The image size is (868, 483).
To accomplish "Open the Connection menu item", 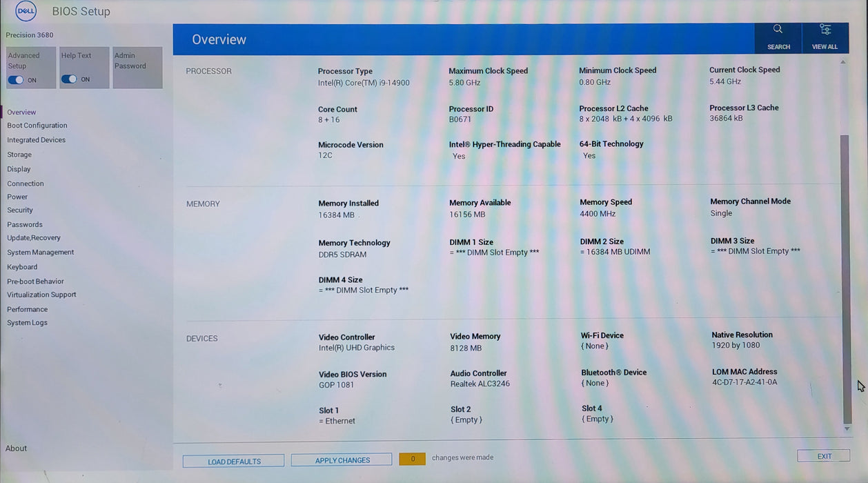I will 26,184.
